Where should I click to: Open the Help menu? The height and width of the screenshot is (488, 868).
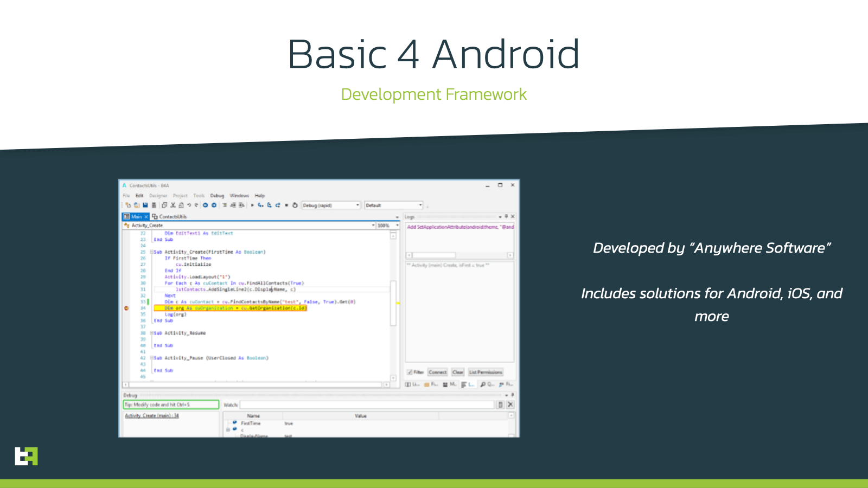coord(260,196)
